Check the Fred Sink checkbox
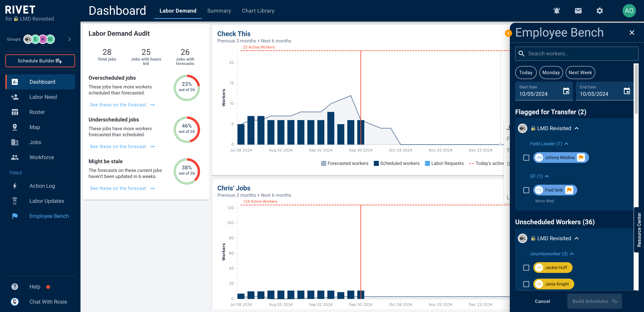644x312 pixels. point(526,190)
